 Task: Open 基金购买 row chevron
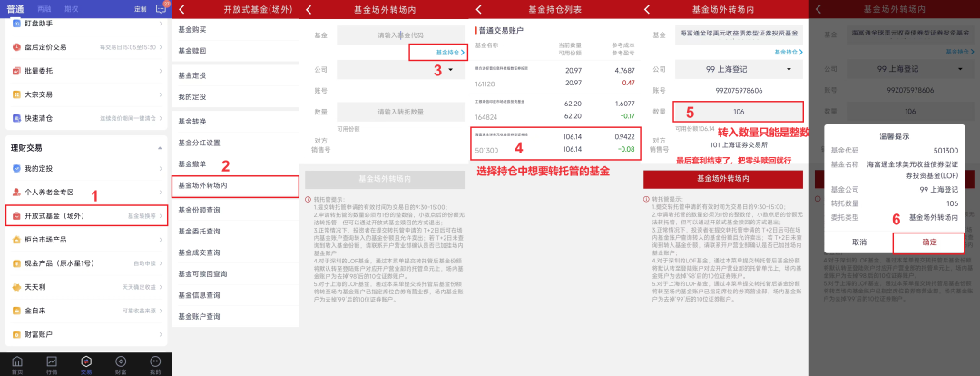pyautogui.click(x=235, y=29)
